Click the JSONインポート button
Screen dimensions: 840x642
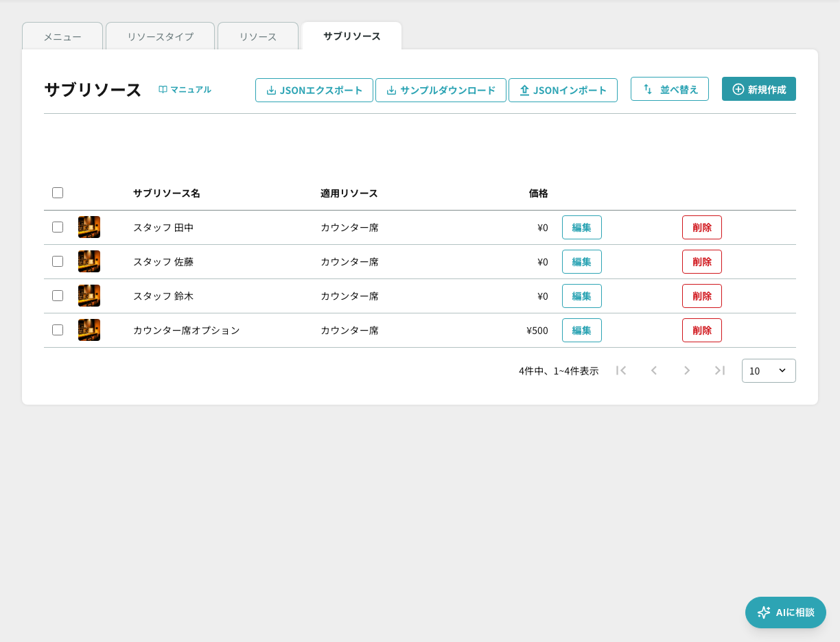pos(563,90)
